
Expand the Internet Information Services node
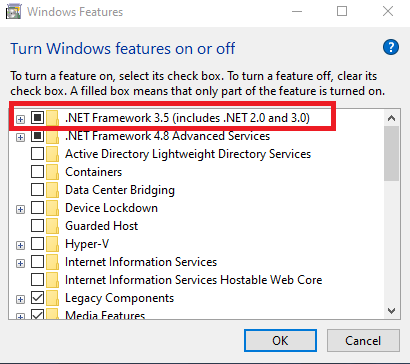pos(21,263)
